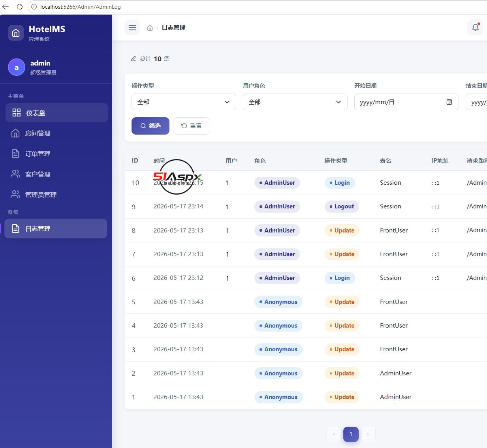Click Login badge in row 10
Screen dimensions: 487x448
(340, 183)
